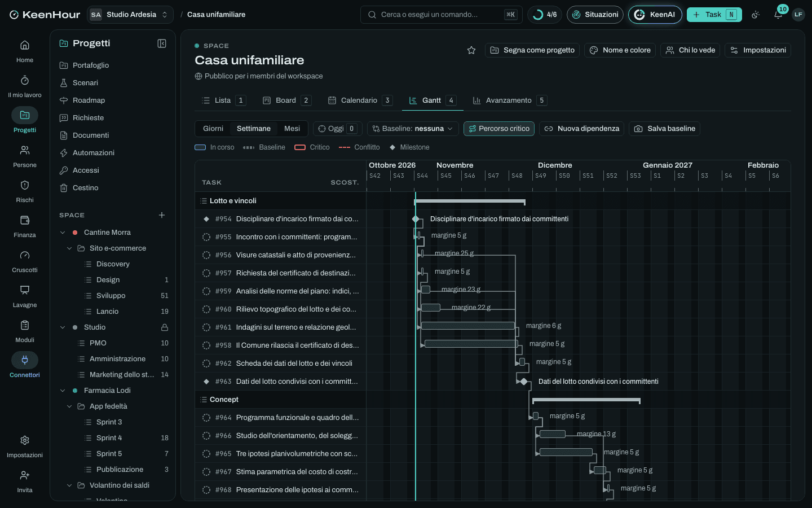The width and height of the screenshot is (812, 508).
Task: Switch to the Board tab
Action: (x=286, y=100)
